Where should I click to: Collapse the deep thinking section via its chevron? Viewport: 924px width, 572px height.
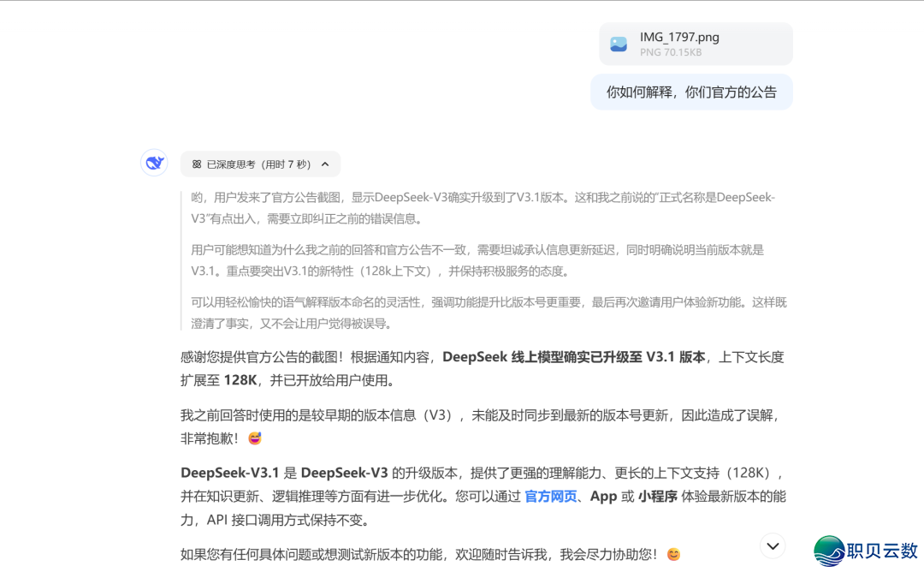tap(325, 164)
